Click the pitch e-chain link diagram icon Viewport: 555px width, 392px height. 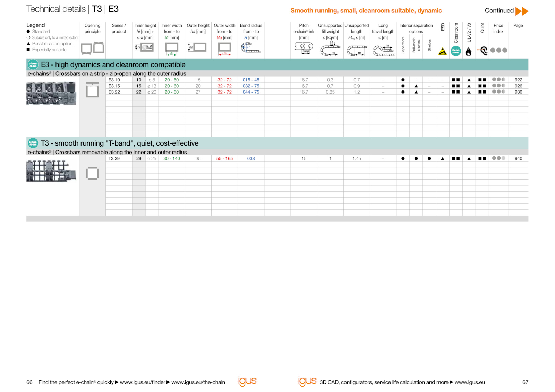[x=304, y=48]
